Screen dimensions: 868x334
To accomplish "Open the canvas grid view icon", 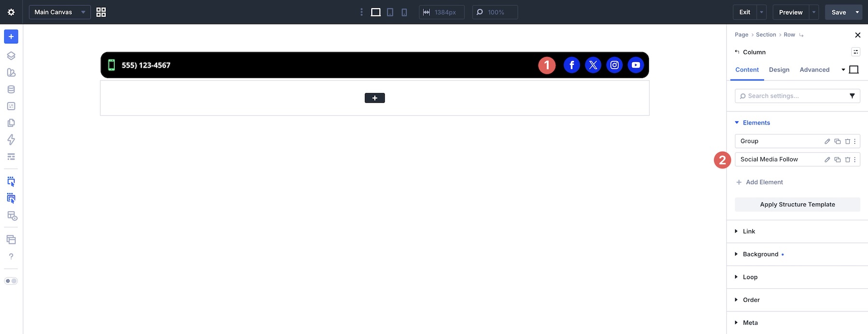I will click(101, 12).
